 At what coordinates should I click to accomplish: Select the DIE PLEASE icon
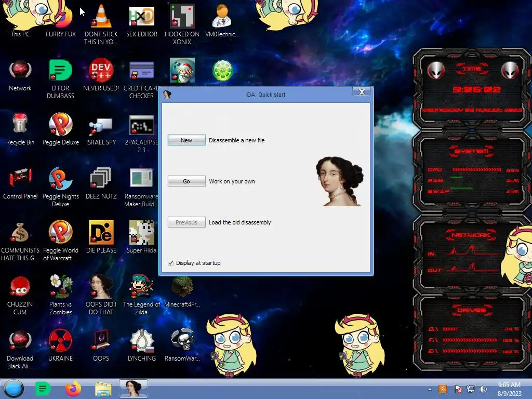[x=101, y=237]
